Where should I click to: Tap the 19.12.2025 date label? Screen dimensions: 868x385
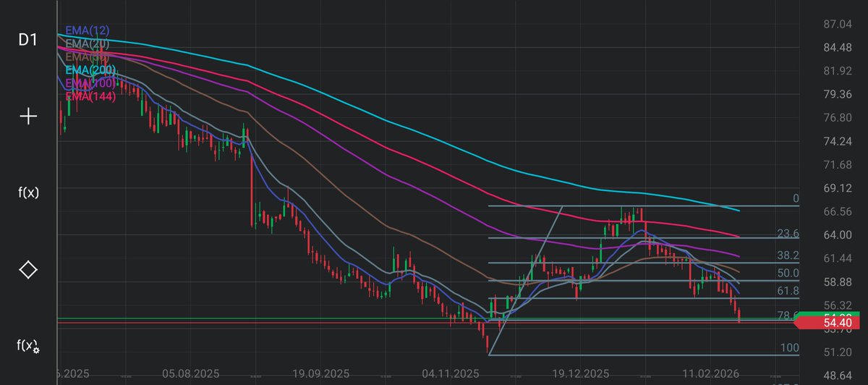point(579,374)
